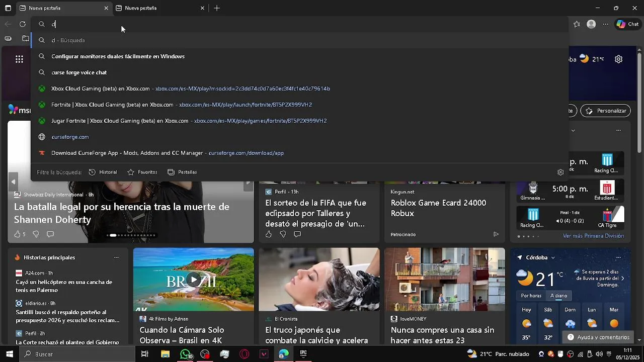644x362 pixels.
Task: Open Download CurseForge App suggestion
Action: point(300,153)
